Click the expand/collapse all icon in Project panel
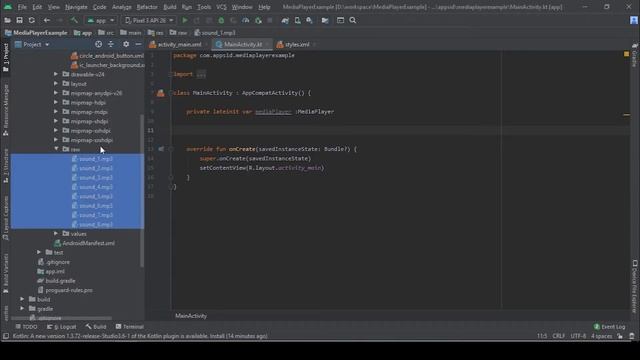Viewport: 640px width, 360px height. (x=111, y=44)
